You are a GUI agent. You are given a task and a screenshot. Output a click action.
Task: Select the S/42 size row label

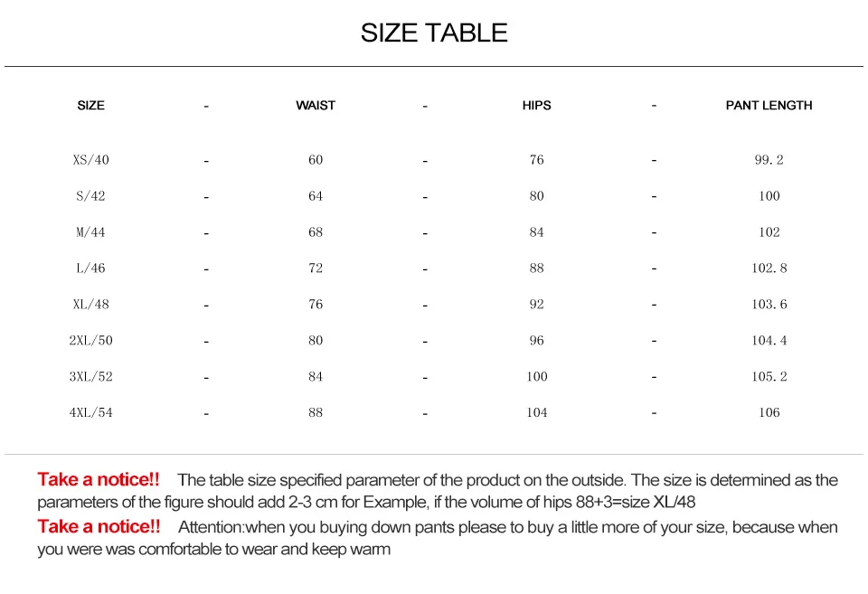pyautogui.click(x=90, y=196)
